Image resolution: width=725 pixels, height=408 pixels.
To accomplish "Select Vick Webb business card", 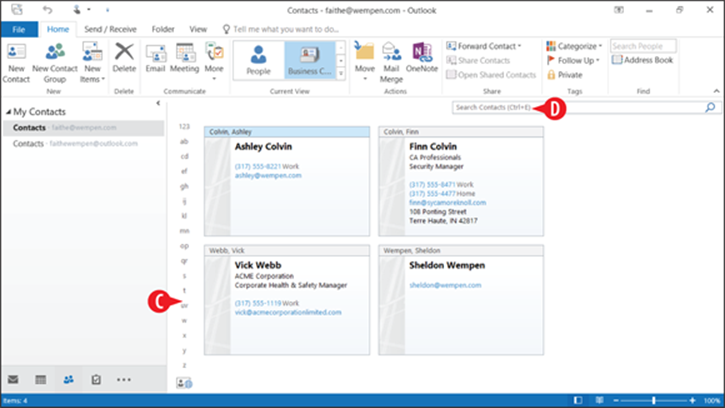I will [287, 300].
